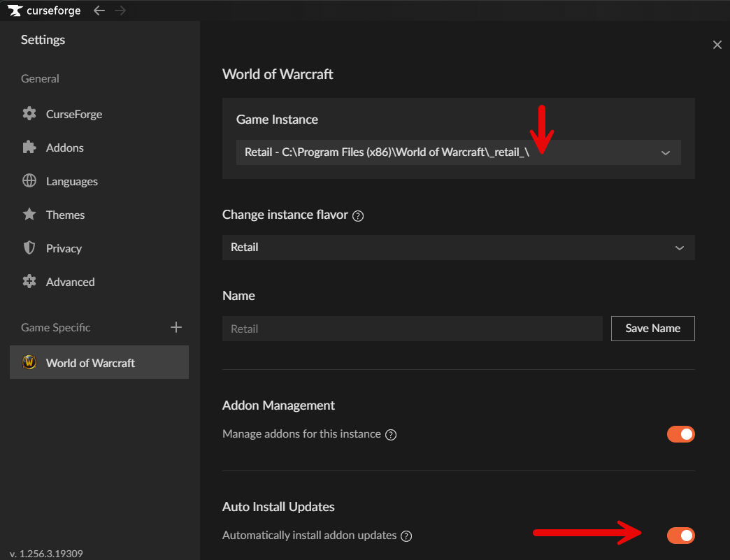Click the Themes star icon

(29, 215)
